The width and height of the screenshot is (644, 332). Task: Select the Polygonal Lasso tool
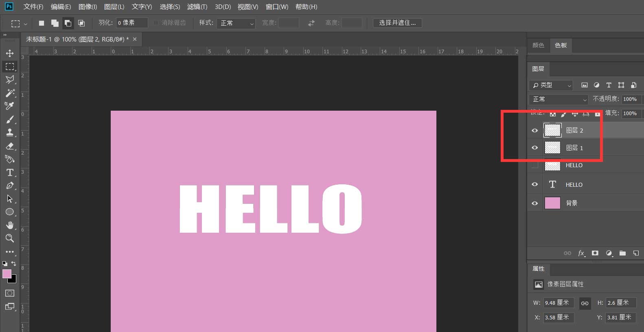10,79
